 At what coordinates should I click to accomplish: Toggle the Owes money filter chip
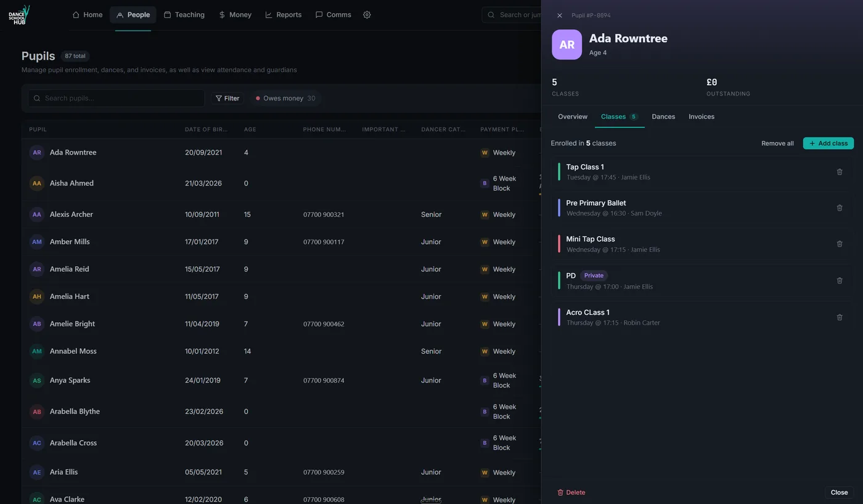click(x=285, y=98)
